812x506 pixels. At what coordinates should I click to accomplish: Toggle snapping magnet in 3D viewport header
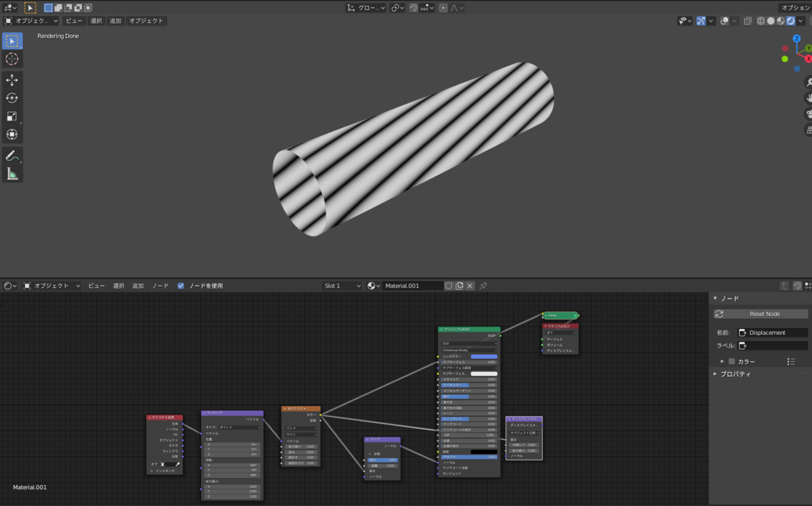point(413,7)
